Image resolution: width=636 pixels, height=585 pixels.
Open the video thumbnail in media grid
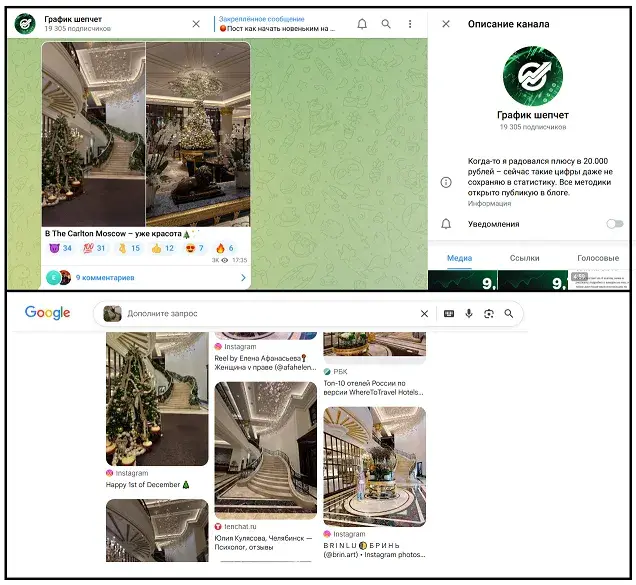(598, 280)
